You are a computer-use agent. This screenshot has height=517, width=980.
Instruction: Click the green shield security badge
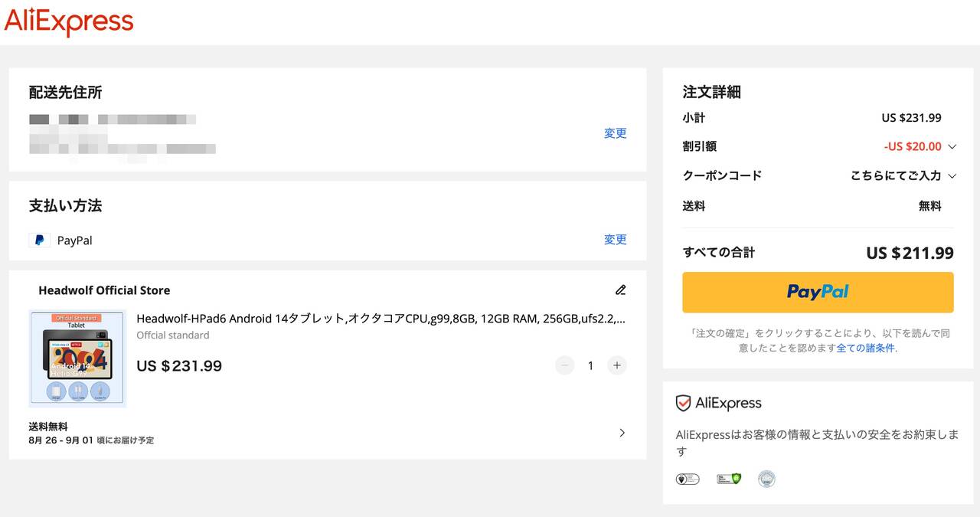728,479
